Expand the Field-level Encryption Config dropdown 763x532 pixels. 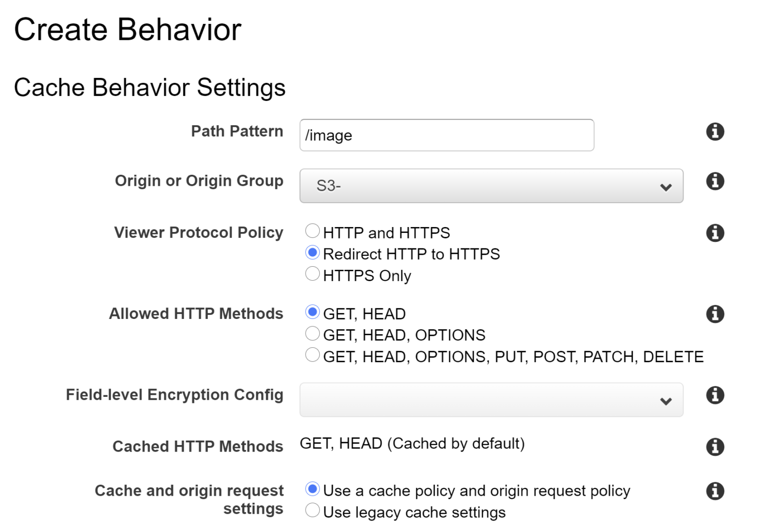tap(491, 400)
